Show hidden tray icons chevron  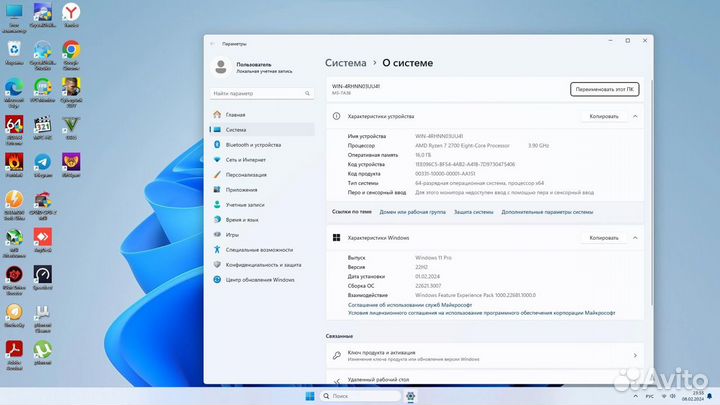(636, 396)
